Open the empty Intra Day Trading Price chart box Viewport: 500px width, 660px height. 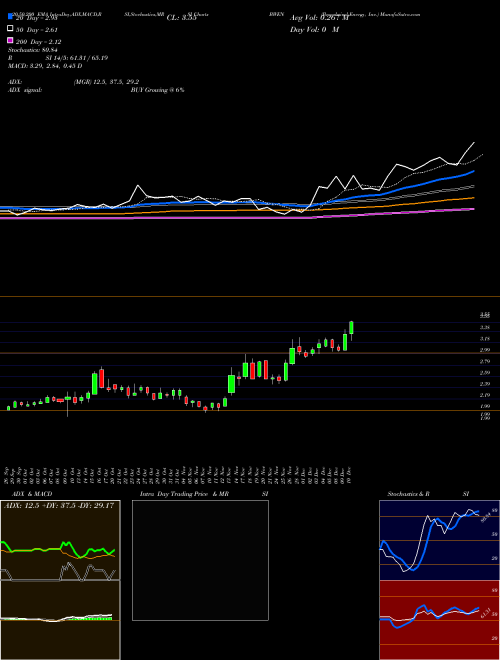coord(200,560)
